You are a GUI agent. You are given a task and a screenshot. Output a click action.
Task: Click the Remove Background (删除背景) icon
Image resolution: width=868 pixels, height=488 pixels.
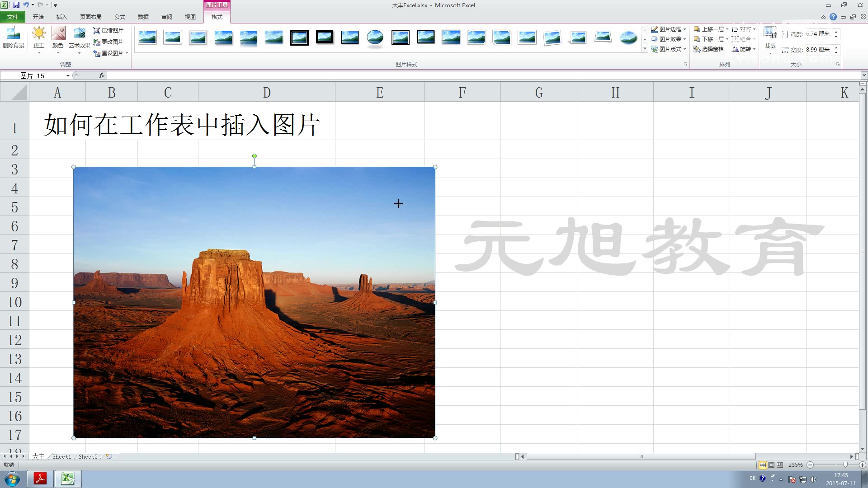[13, 34]
